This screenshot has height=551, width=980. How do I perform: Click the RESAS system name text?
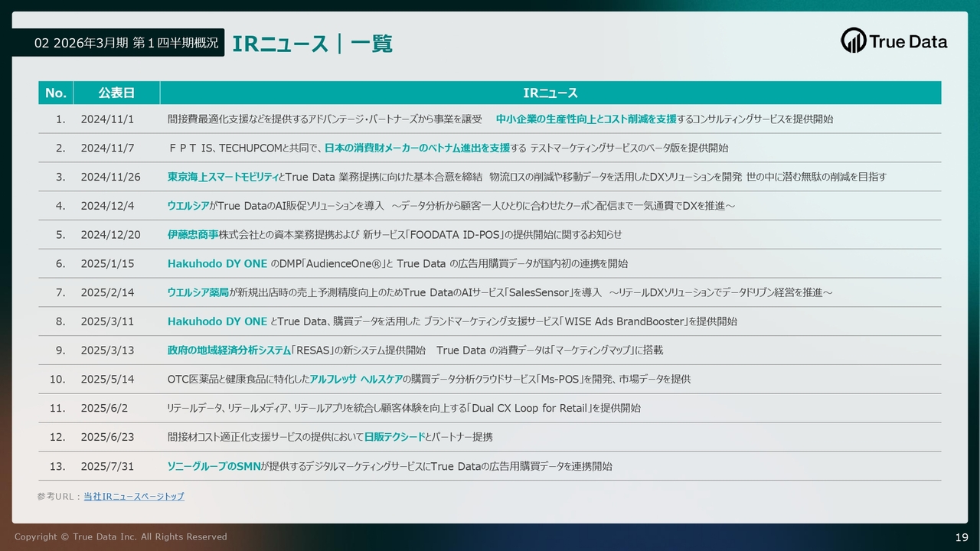(312, 350)
